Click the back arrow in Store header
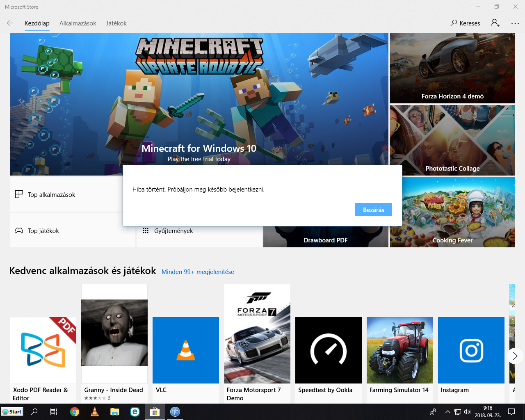Viewport: 525px width, 420px height. [x=10, y=23]
